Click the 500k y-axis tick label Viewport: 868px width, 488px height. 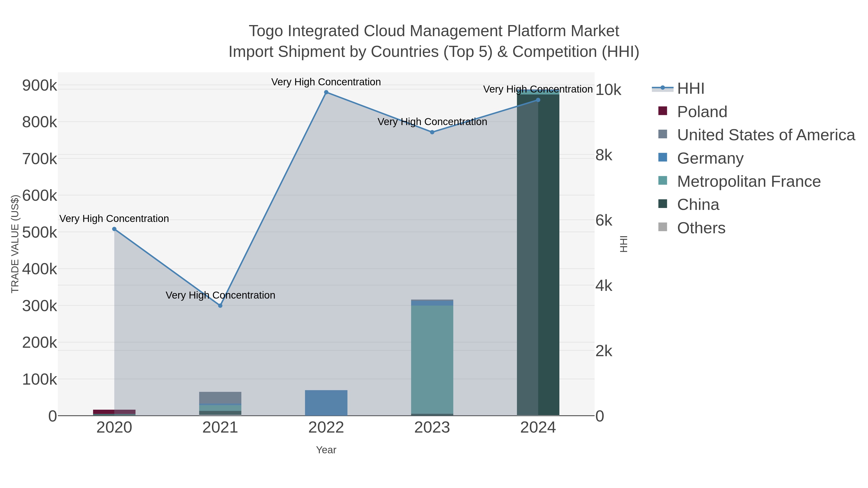tap(40, 232)
